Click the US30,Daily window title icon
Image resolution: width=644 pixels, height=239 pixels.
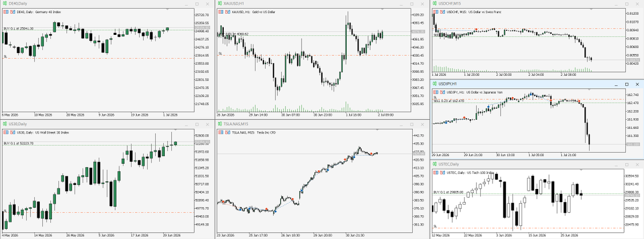(x=4, y=124)
